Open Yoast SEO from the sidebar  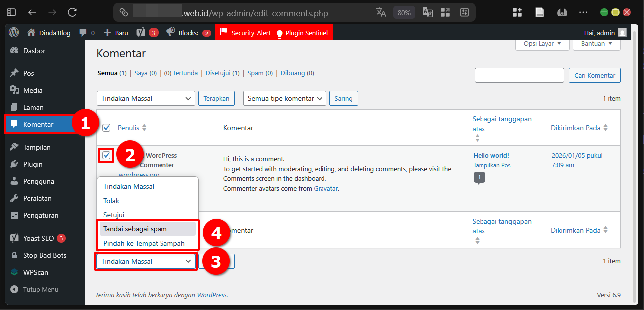(x=36, y=238)
